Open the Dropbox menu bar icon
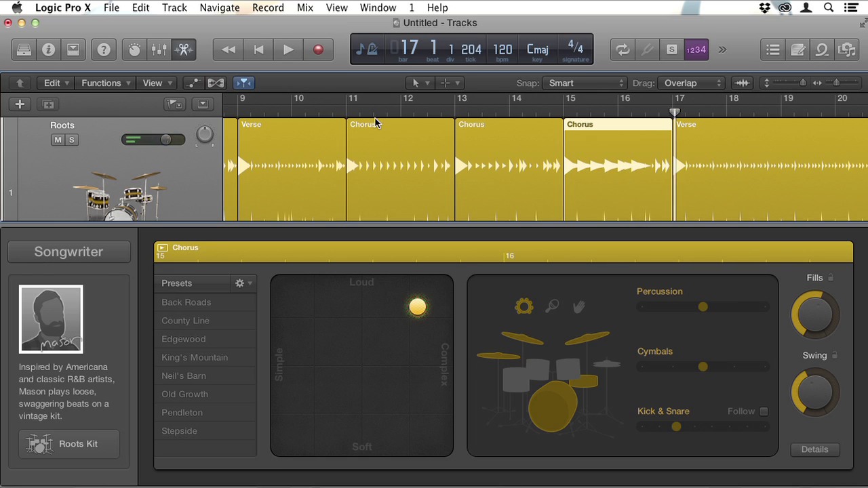The height and width of the screenshot is (488, 868). 764,7
